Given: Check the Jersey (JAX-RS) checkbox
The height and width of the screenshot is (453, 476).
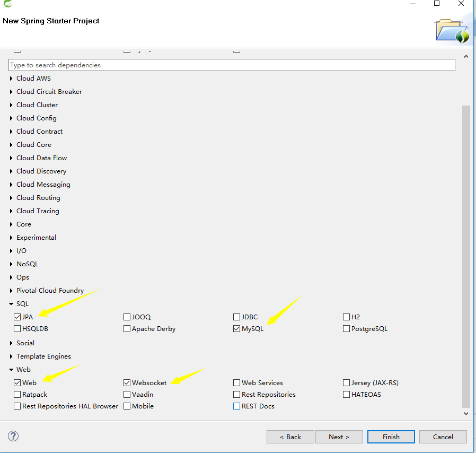Looking at the screenshot, I should click(346, 382).
